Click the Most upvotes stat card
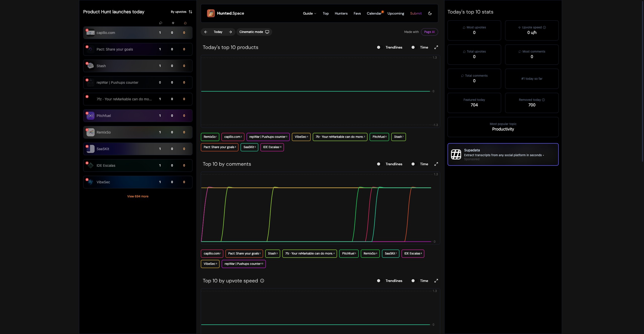The height and width of the screenshot is (334, 644). [474, 30]
